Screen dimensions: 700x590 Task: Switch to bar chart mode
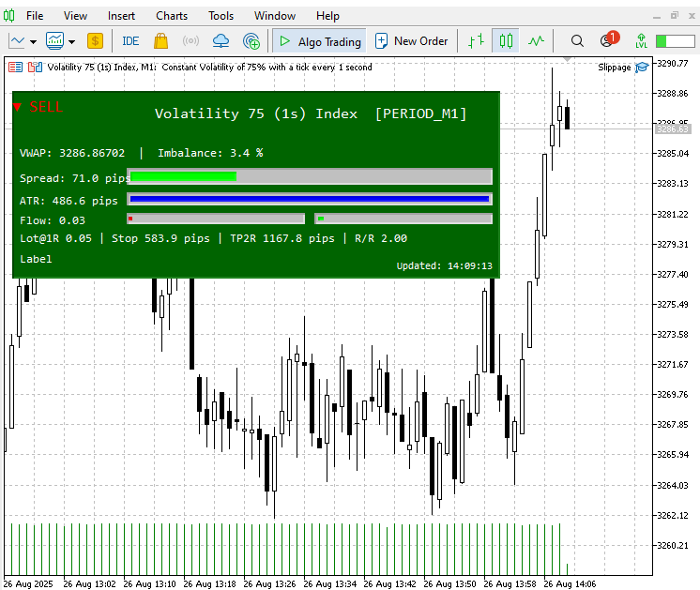coord(476,41)
